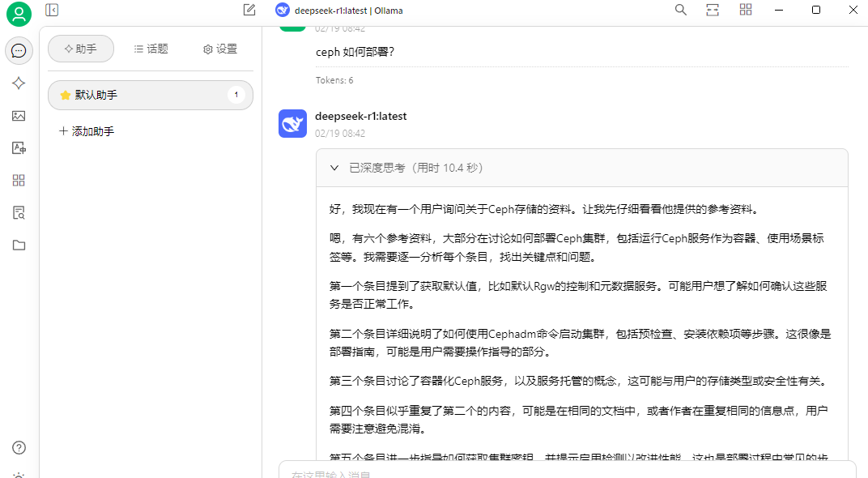Open the agents sparkle sidebar icon

19,83
